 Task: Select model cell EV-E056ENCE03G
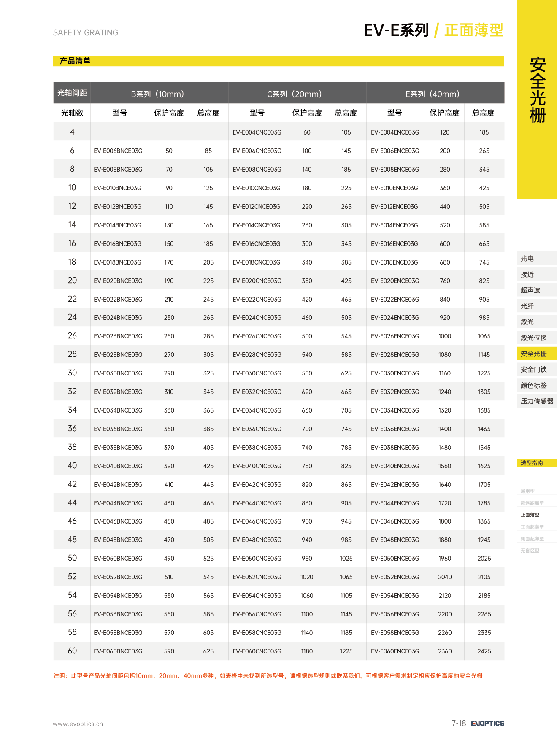coord(395,614)
